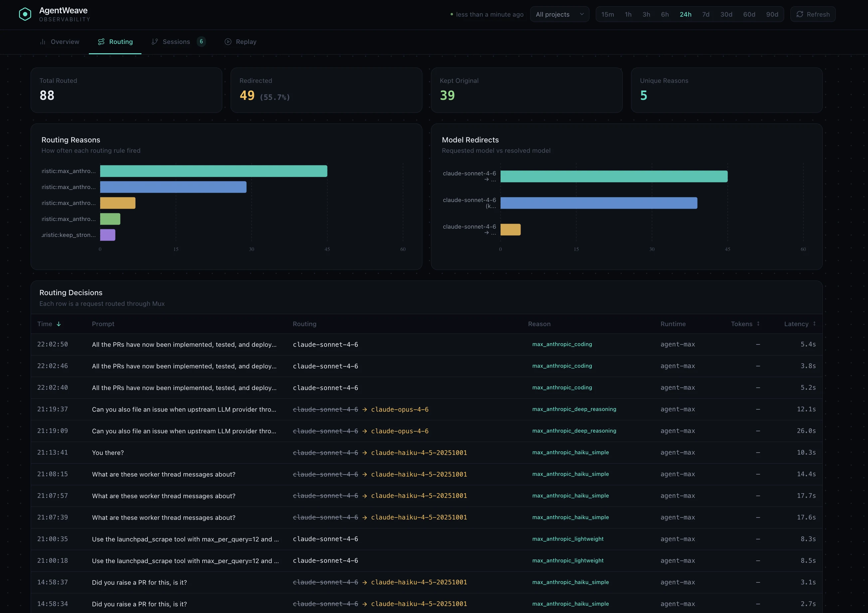Image resolution: width=868 pixels, height=613 pixels.
Task: Select the 15m time range
Action: (x=607, y=14)
